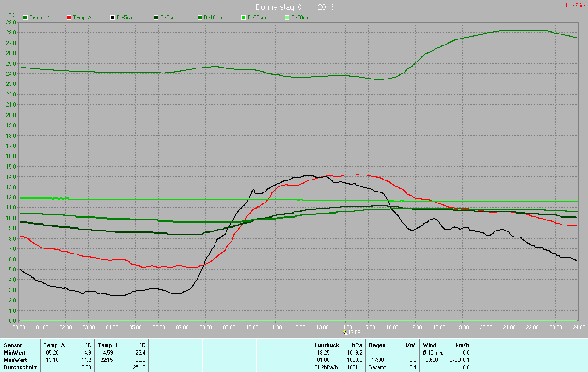Click the Regen header in the table
Screen dimensions: 588x372
pos(377,345)
